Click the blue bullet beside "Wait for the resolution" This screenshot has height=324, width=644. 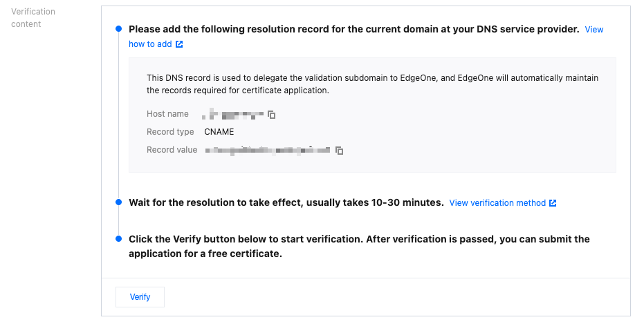118,202
